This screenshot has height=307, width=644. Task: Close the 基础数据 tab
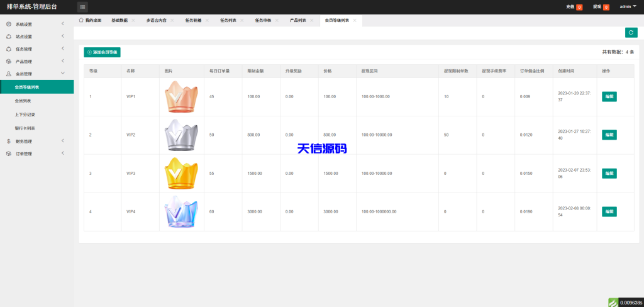[133, 20]
